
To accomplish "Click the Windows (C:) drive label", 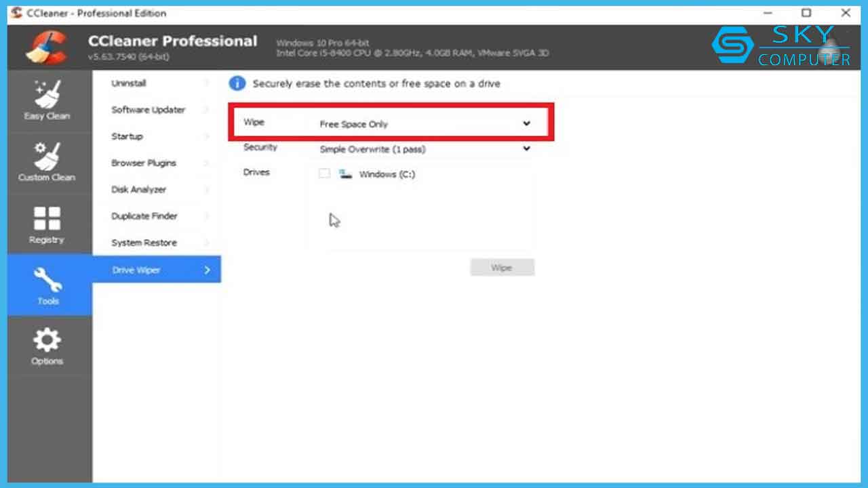I will pos(387,174).
